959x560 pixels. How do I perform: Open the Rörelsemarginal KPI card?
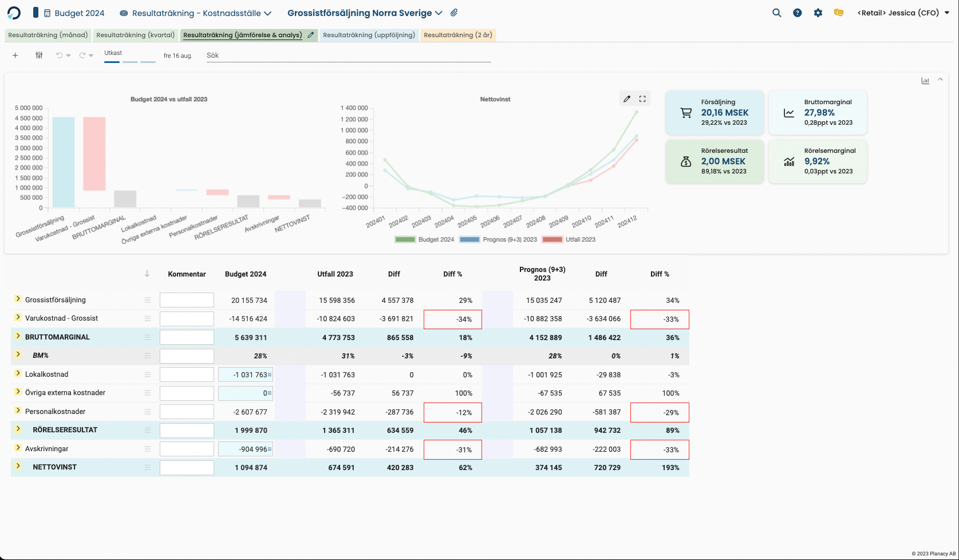(818, 161)
